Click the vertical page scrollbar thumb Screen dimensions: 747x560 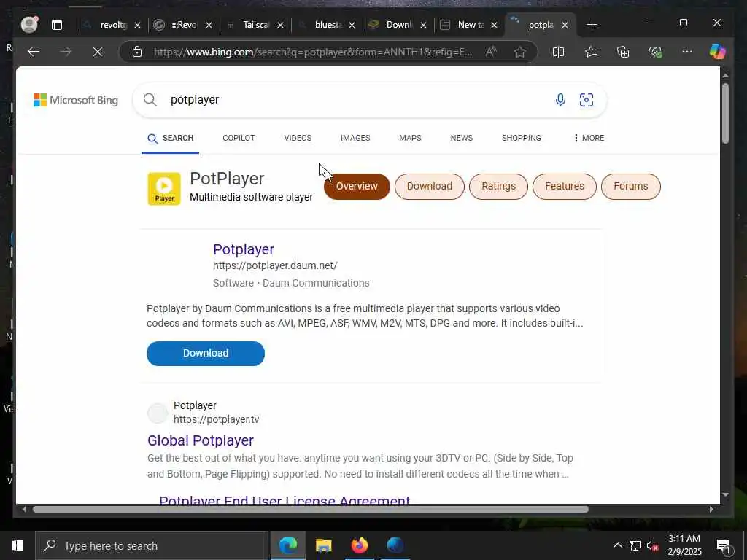click(725, 113)
